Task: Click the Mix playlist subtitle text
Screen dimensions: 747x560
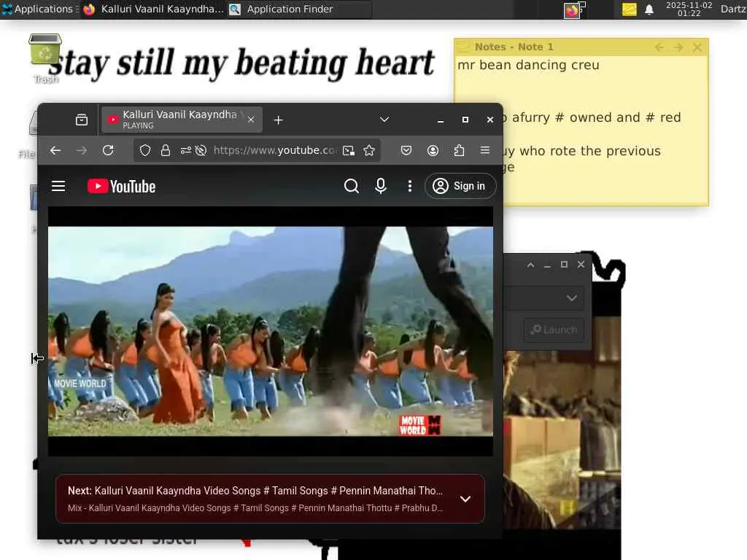Action: [255, 508]
